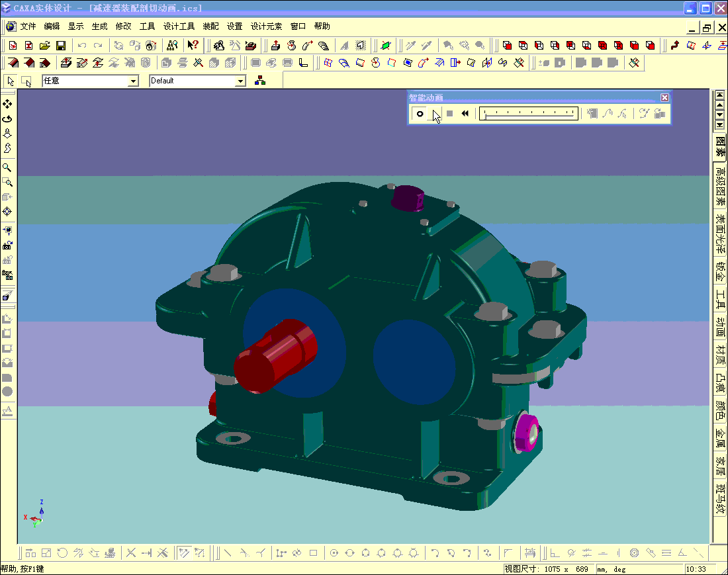Click the configuration tree hierarchy icon
728x575 pixels.
click(260, 81)
